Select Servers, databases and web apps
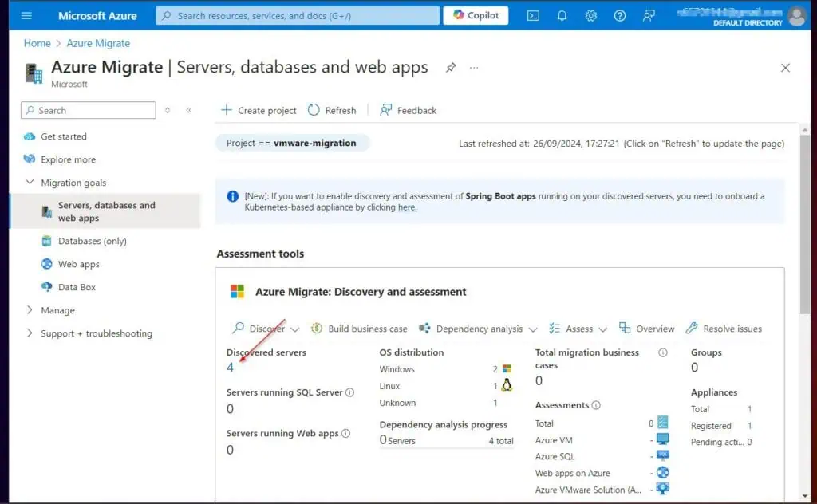Viewport: 817px width, 504px height. coord(106,211)
